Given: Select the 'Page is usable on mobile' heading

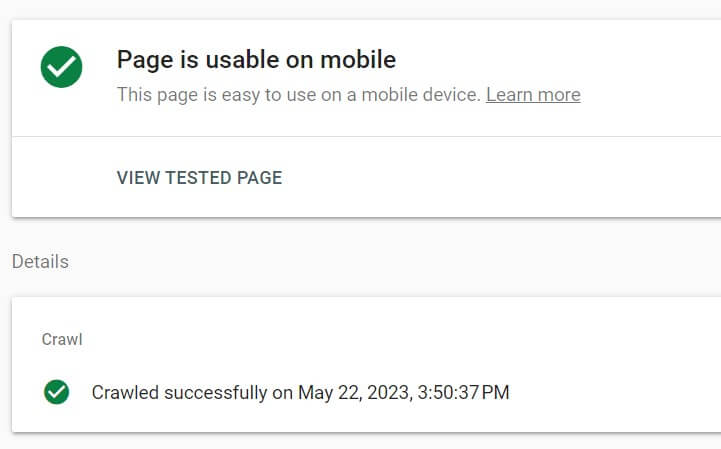Looking at the screenshot, I should click(256, 60).
